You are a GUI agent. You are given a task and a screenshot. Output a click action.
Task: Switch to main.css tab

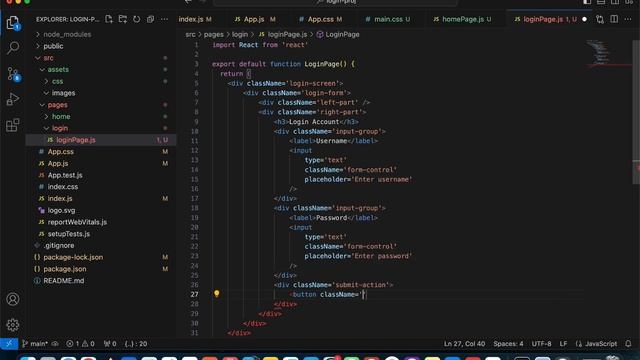tap(388, 19)
